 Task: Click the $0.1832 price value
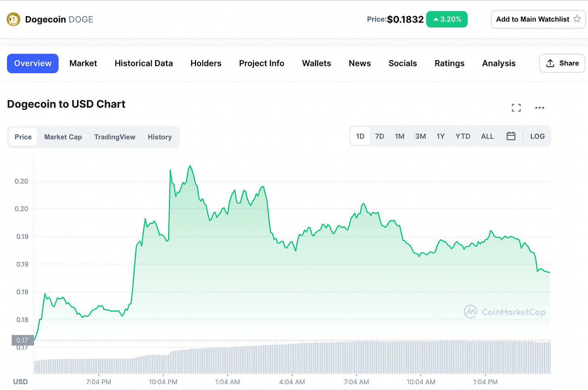pos(405,19)
